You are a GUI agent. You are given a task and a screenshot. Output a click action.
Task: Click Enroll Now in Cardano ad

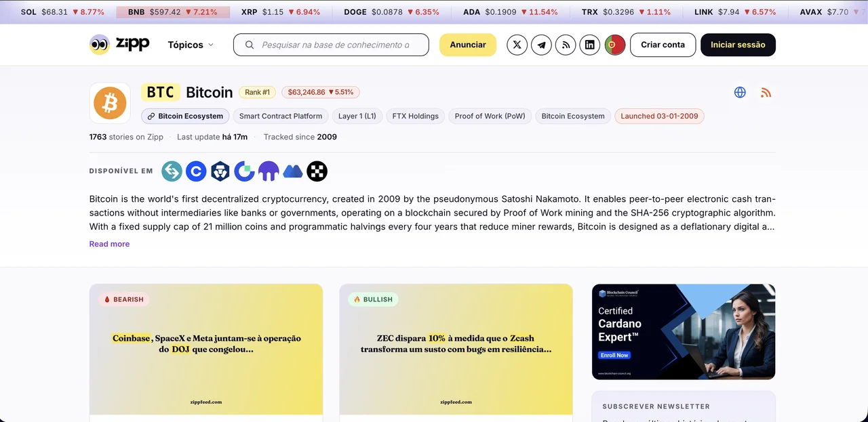coord(614,355)
